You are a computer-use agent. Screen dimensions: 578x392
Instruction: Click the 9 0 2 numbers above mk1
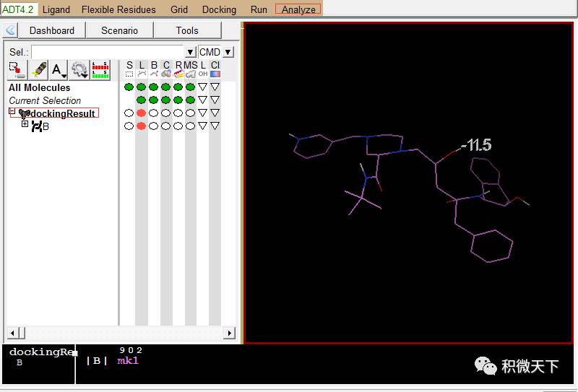click(131, 350)
